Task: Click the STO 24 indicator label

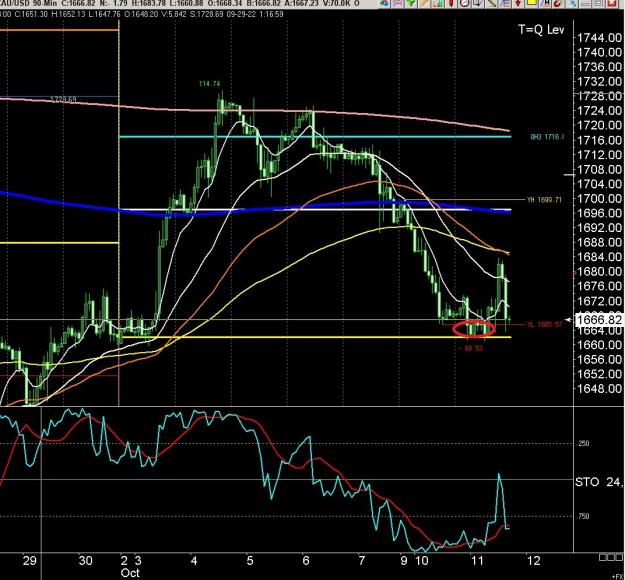Action: [599, 482]
